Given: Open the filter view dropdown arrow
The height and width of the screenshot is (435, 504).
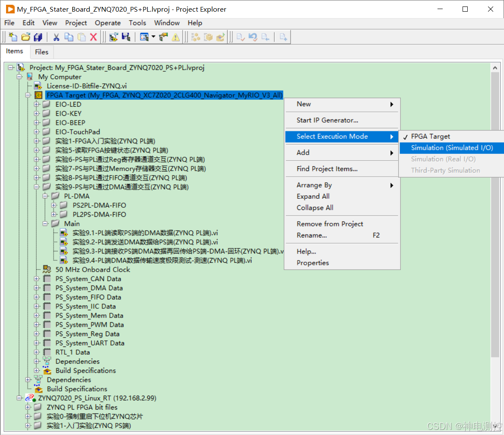Looking at the screenshot, I should pyautogui.click(x=153, y=37).
